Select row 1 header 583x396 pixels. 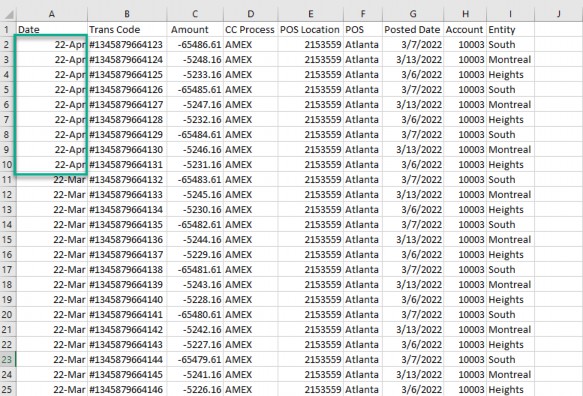[7, 29]
